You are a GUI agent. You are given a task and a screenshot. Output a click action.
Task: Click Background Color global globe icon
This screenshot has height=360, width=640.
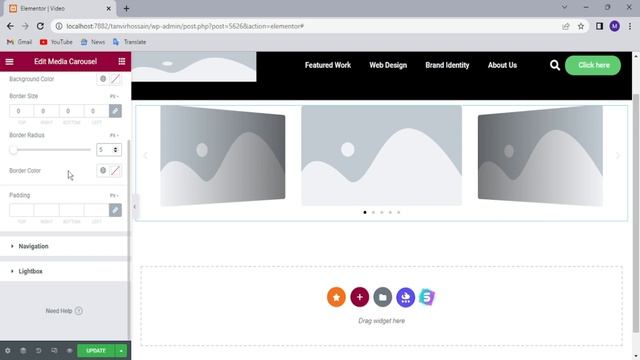103,79
